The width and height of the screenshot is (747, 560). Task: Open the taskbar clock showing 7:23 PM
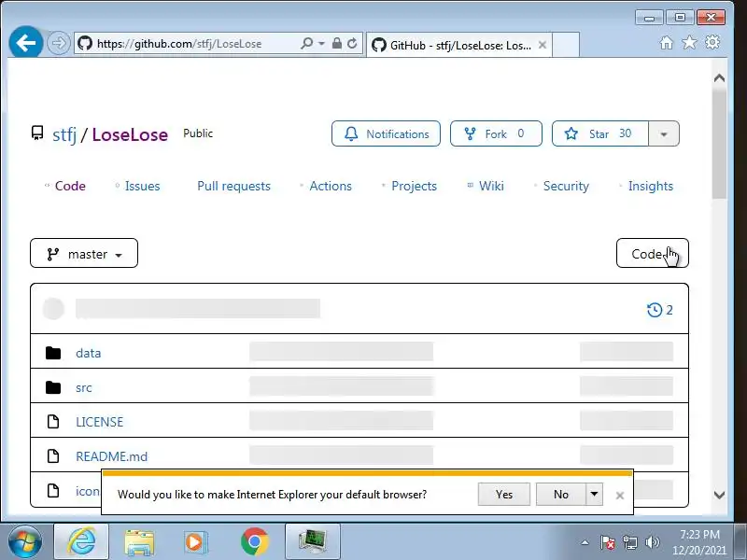click(x=698, y=542)
